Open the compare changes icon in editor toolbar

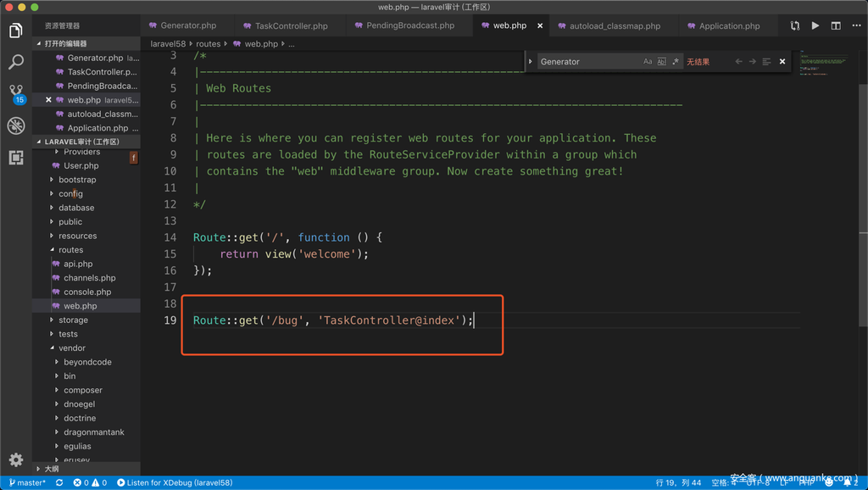pos(795,26)
